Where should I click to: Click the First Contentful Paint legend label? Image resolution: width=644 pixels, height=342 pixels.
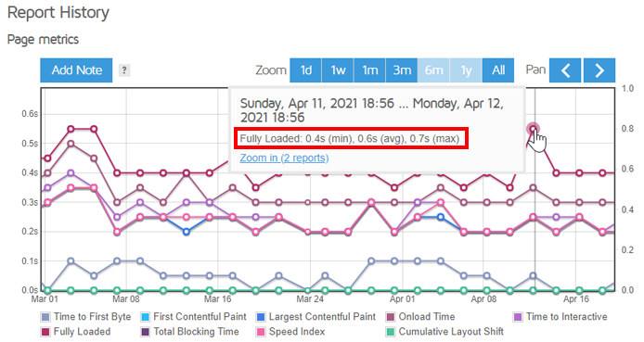coord(200,317)
